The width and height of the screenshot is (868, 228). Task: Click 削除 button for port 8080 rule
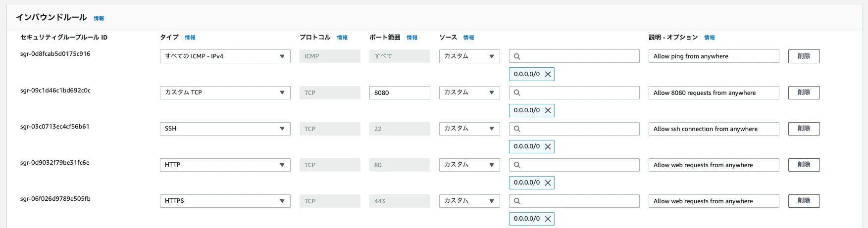point(804,92)
